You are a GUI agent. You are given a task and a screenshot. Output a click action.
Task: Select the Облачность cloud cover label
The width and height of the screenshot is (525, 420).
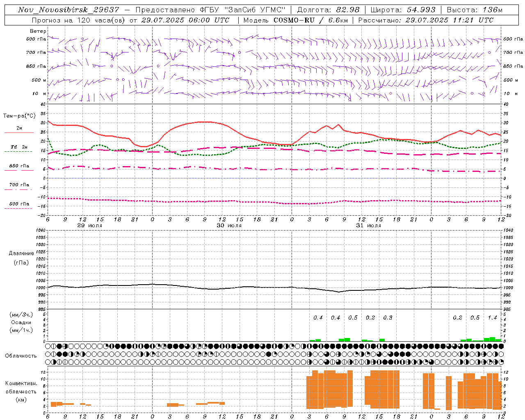(21, 356)
